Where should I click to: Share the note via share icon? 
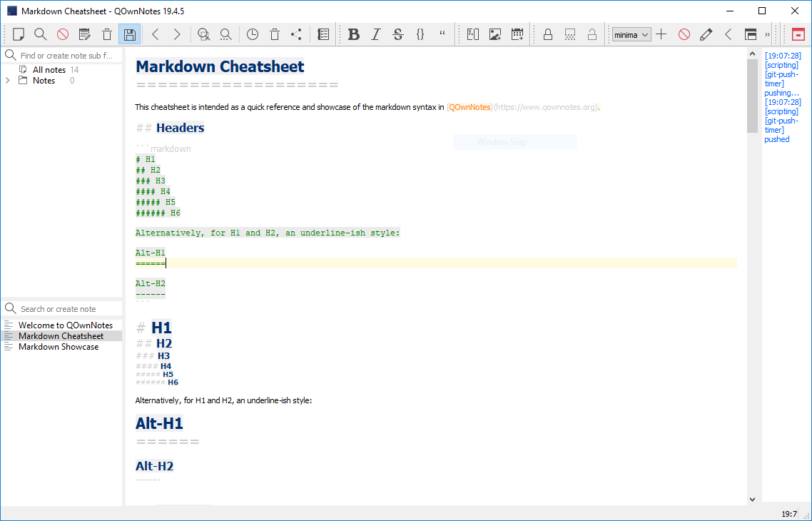[296, 35]
